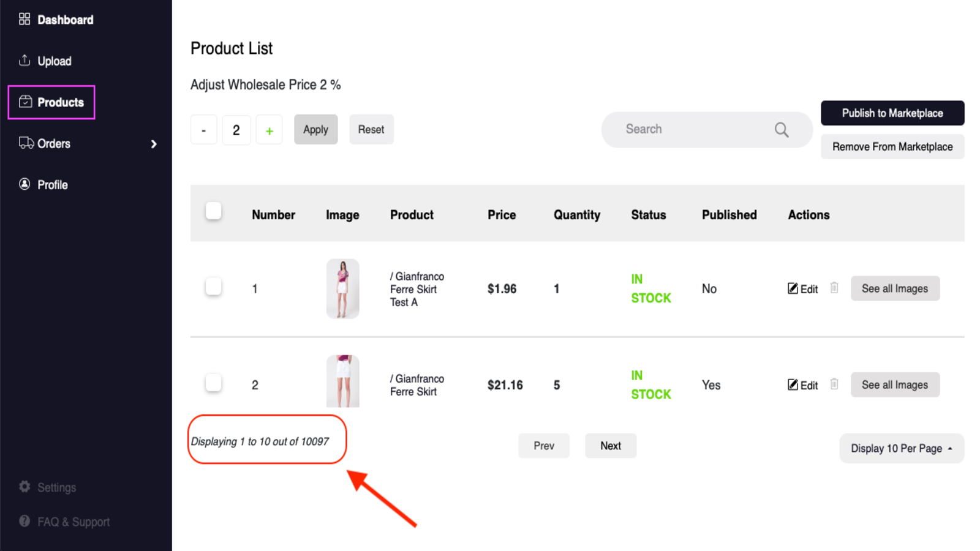980x551 pixels.
Task: Decrease wholesale price with minus button
Action: point(204,130)
